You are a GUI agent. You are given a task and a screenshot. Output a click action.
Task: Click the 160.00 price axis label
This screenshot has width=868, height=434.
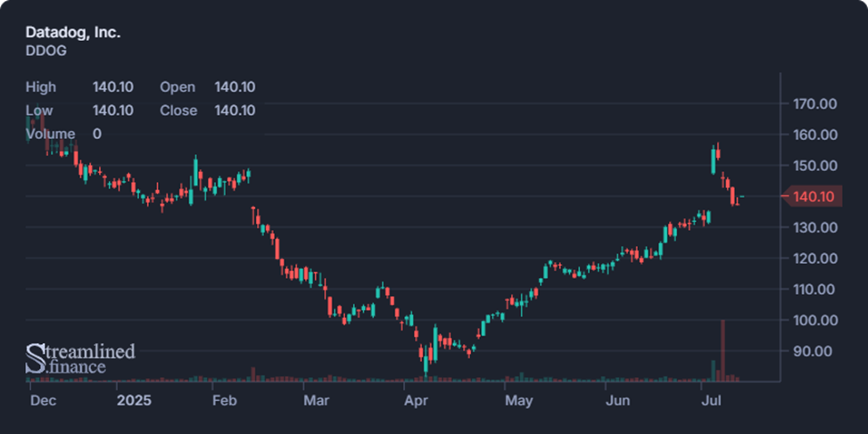pos(814,135)
